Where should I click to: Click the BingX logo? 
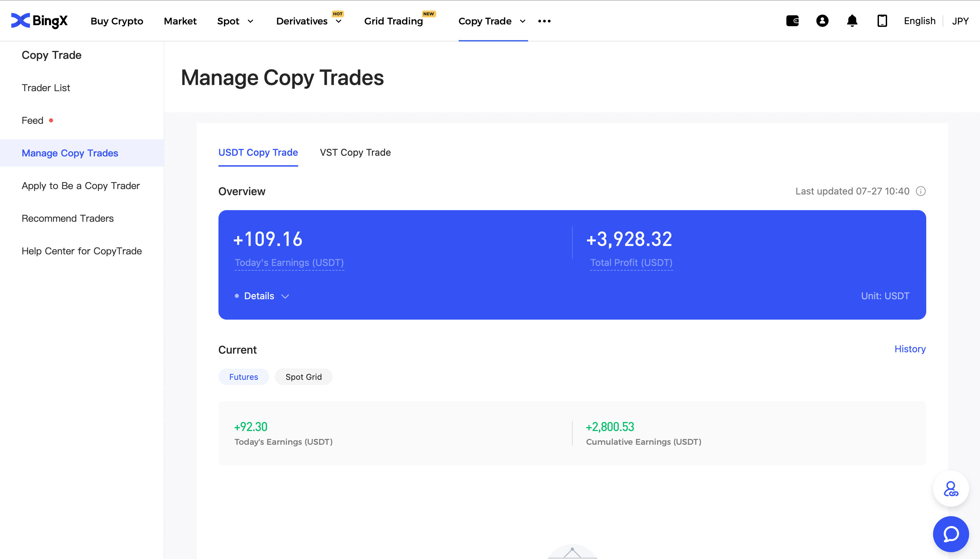39,21
